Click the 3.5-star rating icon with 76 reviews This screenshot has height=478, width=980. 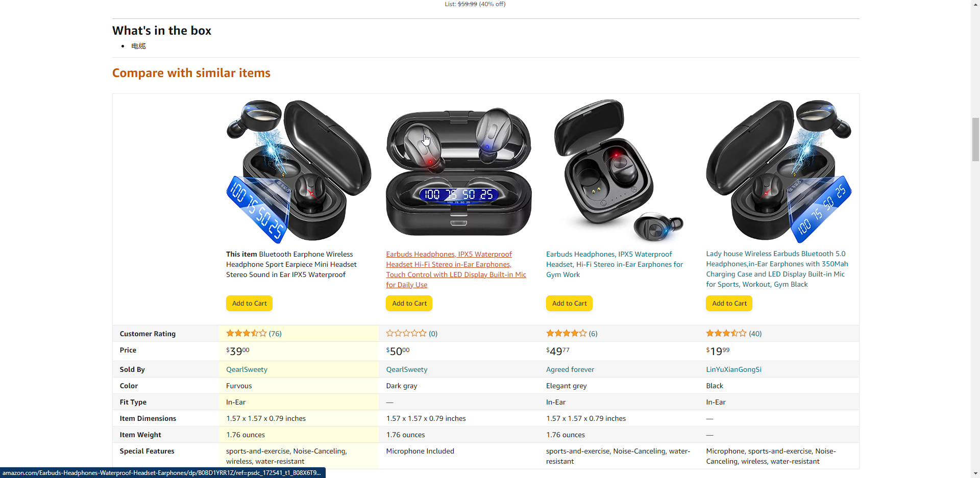pyautogui.click(x=247, y=333)
